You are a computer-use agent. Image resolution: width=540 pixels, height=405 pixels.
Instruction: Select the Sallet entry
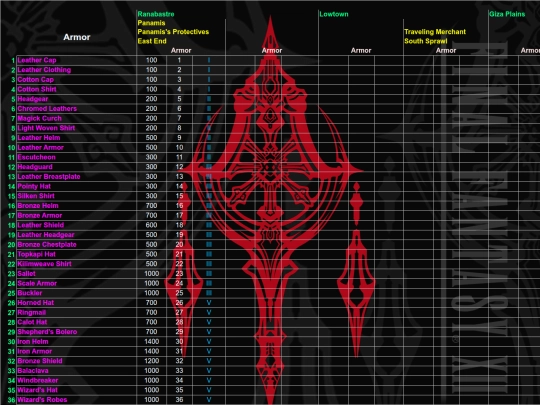(x=27, y=273)
